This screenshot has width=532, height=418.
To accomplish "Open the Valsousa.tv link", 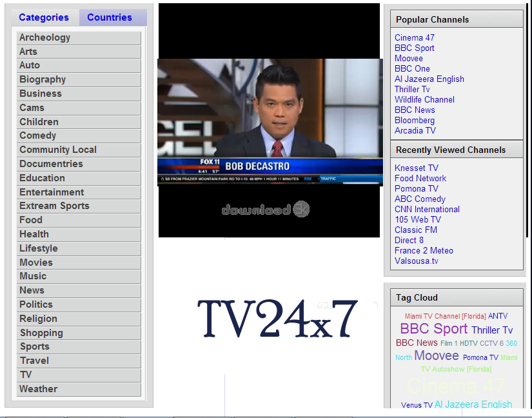I will click(x=417, y=261).
